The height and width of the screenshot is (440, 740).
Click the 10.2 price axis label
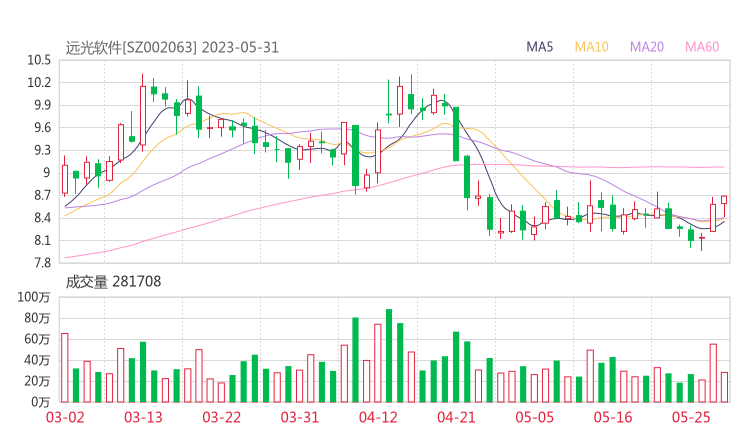click(39, 83)
